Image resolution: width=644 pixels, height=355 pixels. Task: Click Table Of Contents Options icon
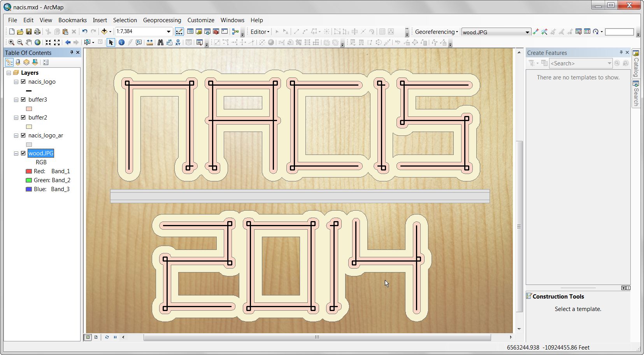tap(46, 62)
